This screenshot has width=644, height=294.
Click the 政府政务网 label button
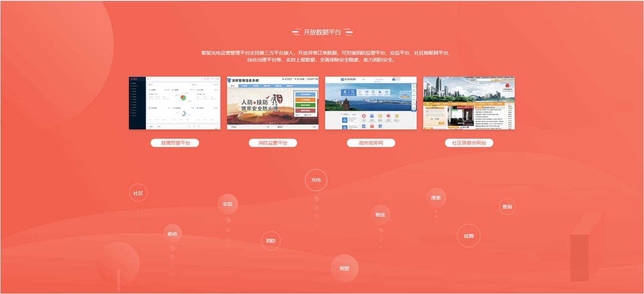pos(371,143)
